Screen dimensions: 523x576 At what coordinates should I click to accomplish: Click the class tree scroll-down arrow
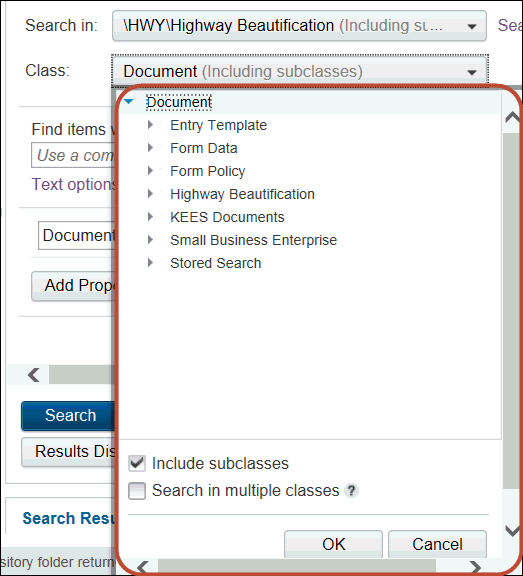pos(512,530)
